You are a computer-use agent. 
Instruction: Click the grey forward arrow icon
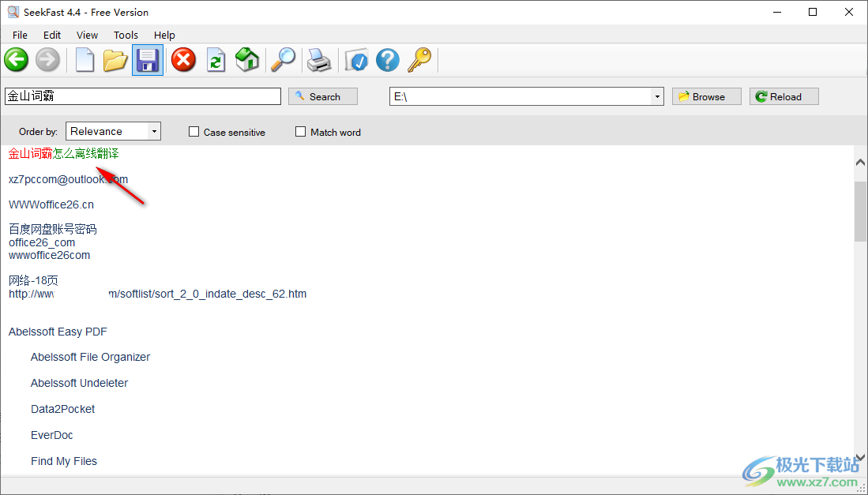click(x=47, y=60)
